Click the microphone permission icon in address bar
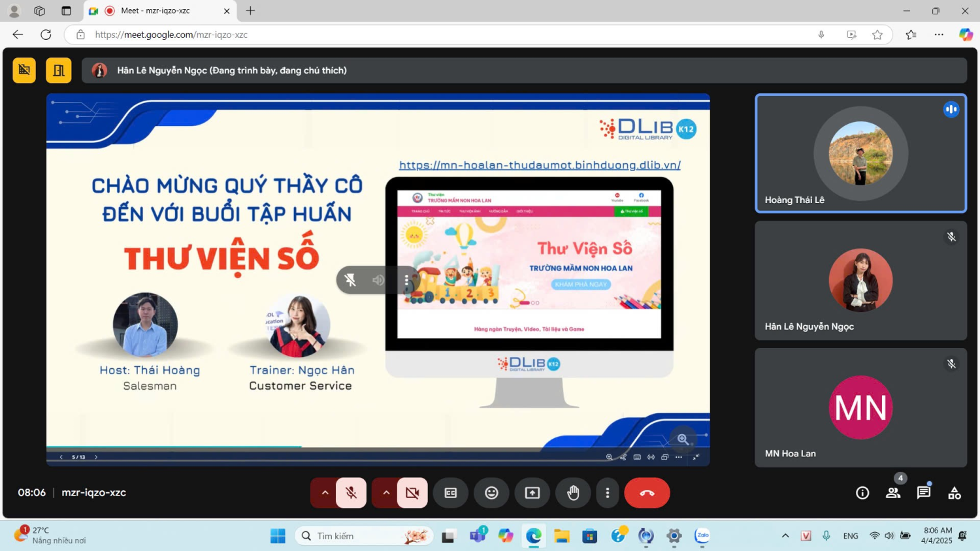The height and width of the screenshot is (551, 980). click(x=821, y=35)
